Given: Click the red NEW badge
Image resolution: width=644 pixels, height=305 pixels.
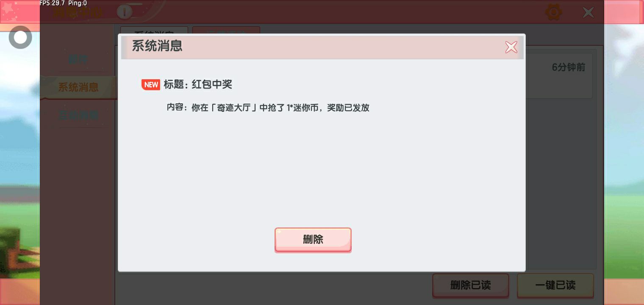Looking at the screenshot, I should click(151, 85).
